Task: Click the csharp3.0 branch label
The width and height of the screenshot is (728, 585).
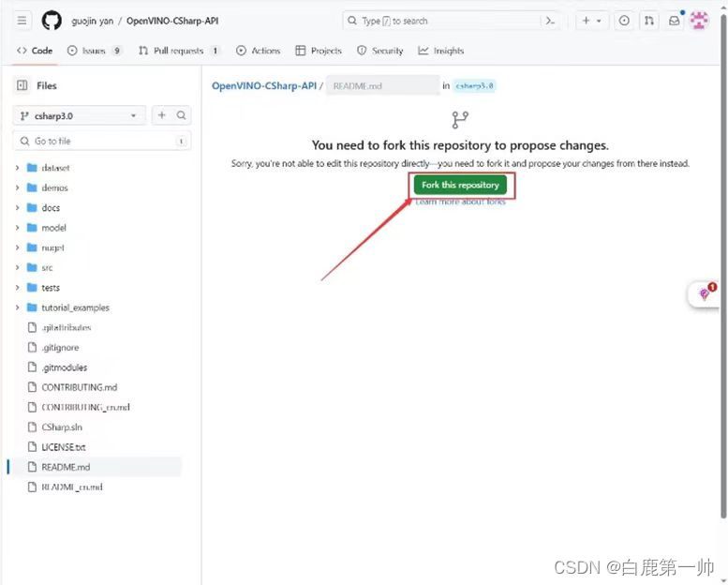Action: tap(474, 86)
